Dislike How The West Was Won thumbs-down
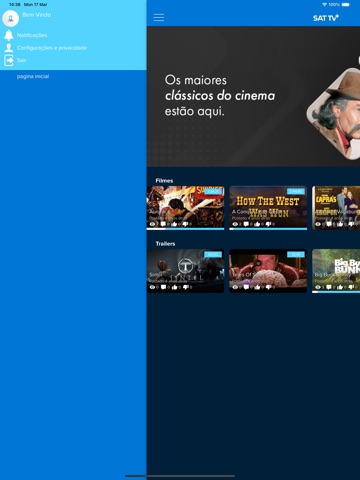 coord(268,224)
